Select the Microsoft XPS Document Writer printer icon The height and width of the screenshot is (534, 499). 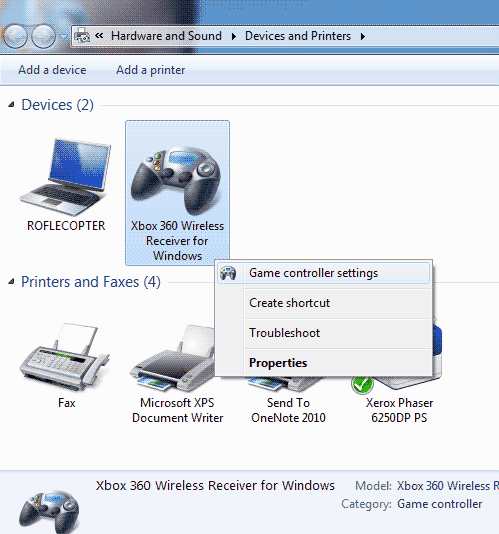172,358
